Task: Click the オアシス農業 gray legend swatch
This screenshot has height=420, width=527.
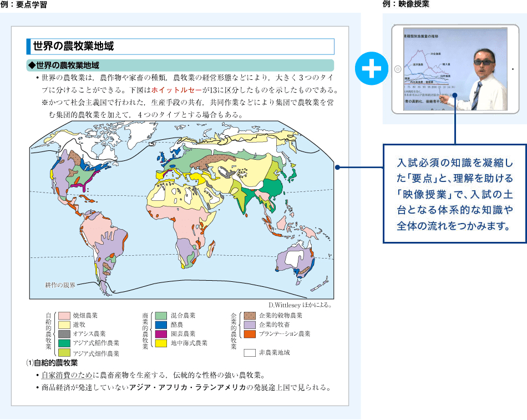Action: point(64,333)
